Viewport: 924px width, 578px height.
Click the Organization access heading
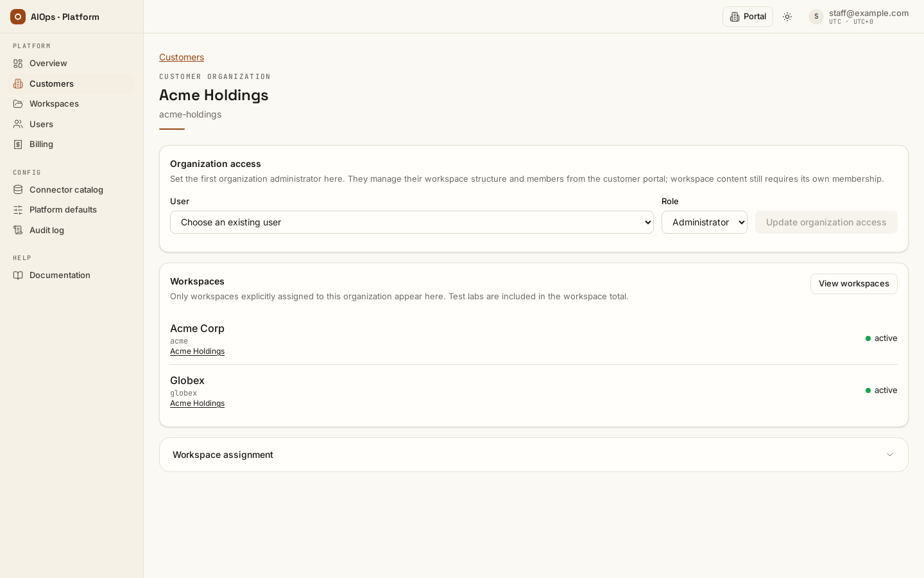tap(216, 164)
